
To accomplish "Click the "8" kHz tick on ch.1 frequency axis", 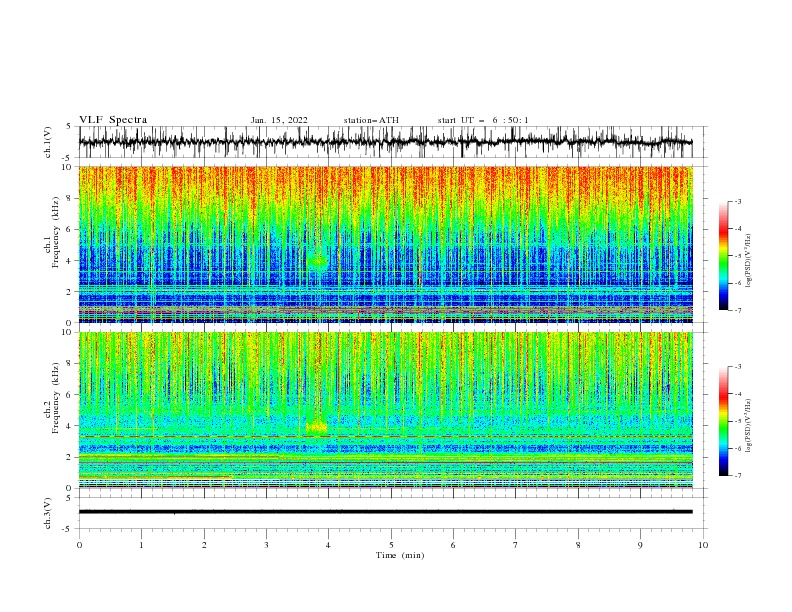I will tap(70, 198).
